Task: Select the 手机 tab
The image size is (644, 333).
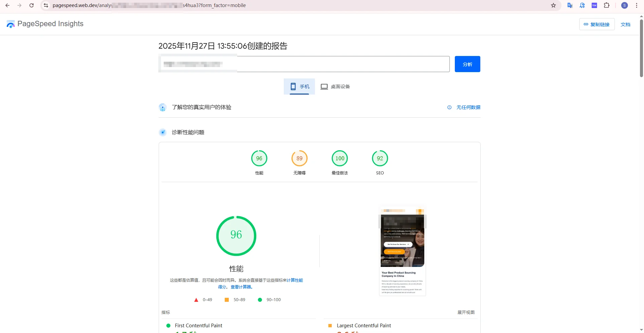Action: [x=299, y=87]
